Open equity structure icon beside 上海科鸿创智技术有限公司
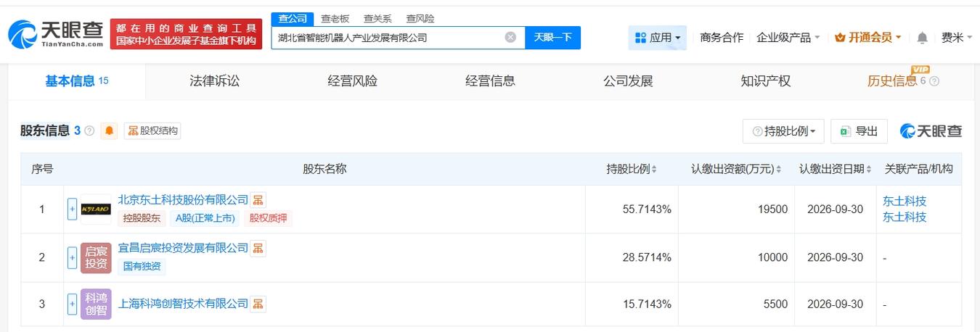Screen dimensions: 980x332 click(258, 303)
